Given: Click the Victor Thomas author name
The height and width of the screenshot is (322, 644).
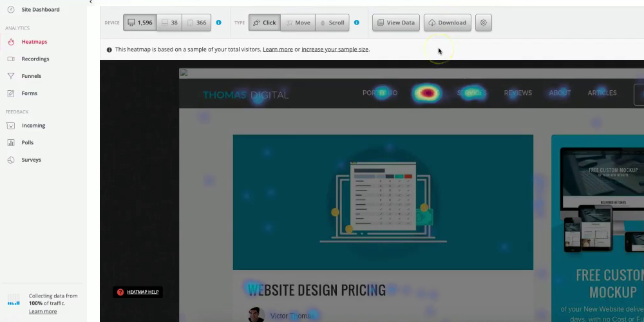Looking at the screenshot, I should point(292,316).
